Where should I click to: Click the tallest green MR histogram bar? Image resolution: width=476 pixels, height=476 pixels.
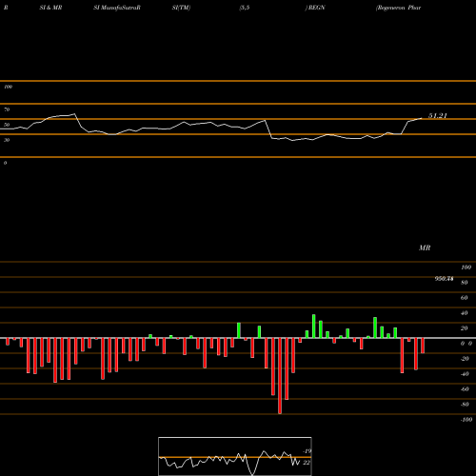[314, 327]
